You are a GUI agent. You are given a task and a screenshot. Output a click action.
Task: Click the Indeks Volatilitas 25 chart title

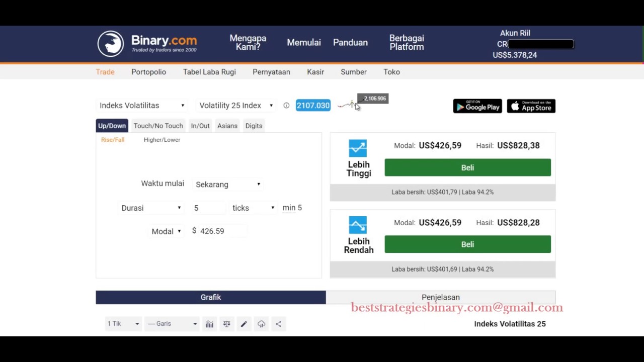point(510,324)
